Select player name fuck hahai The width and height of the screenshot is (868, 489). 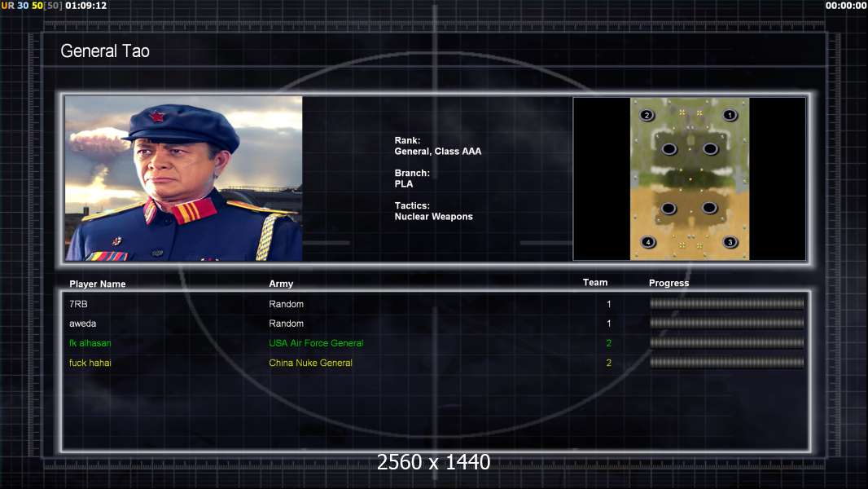(x=90, y=363)
